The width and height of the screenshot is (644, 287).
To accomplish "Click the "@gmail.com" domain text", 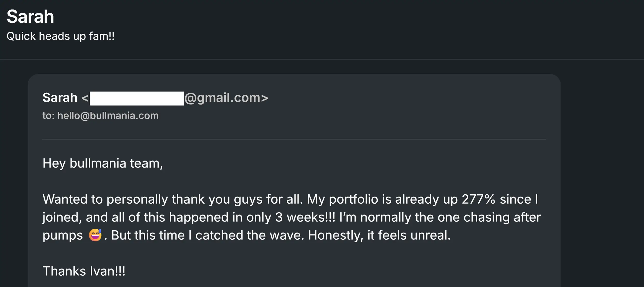I will (223, 98).
